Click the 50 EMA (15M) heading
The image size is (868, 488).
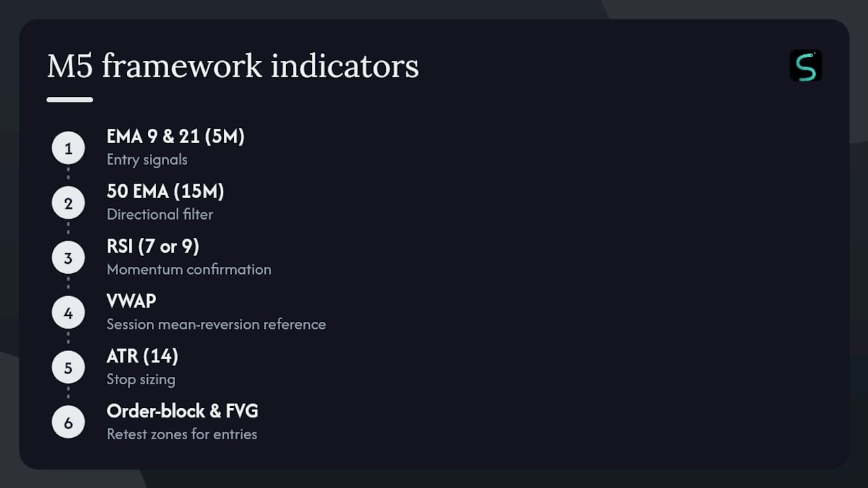pyautogui.click(x=165, y=192)
